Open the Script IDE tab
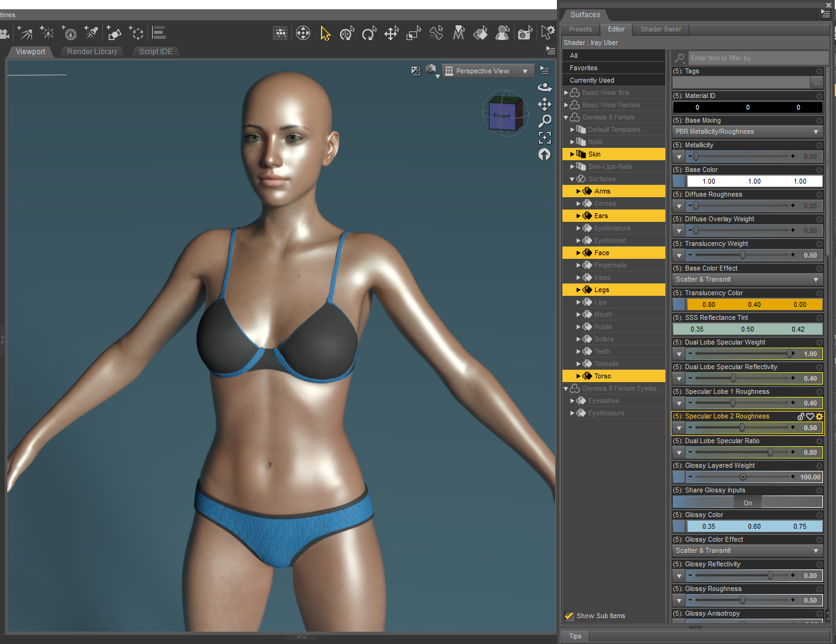The height and width of the screenshot is (644, 836). (x=156, y=52)
